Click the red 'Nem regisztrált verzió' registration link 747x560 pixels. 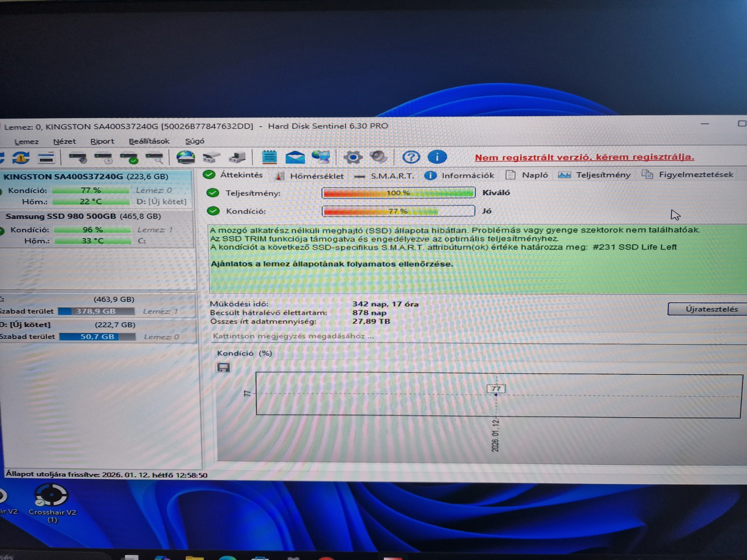coord(584,157)
